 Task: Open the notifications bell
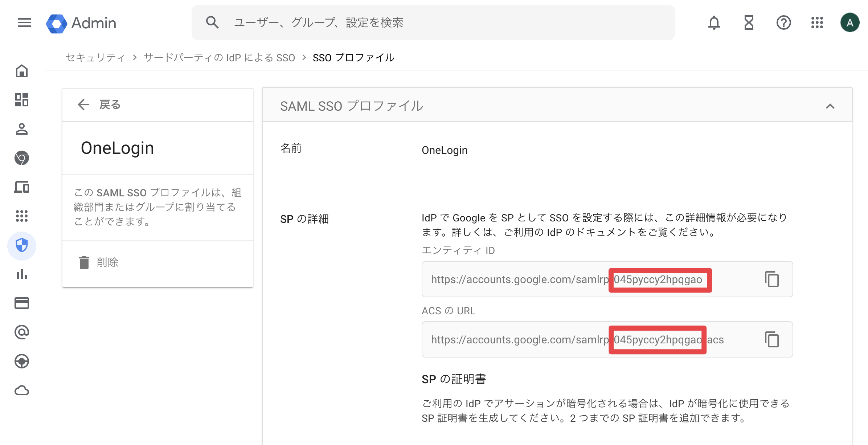click(x=714, y=23)
